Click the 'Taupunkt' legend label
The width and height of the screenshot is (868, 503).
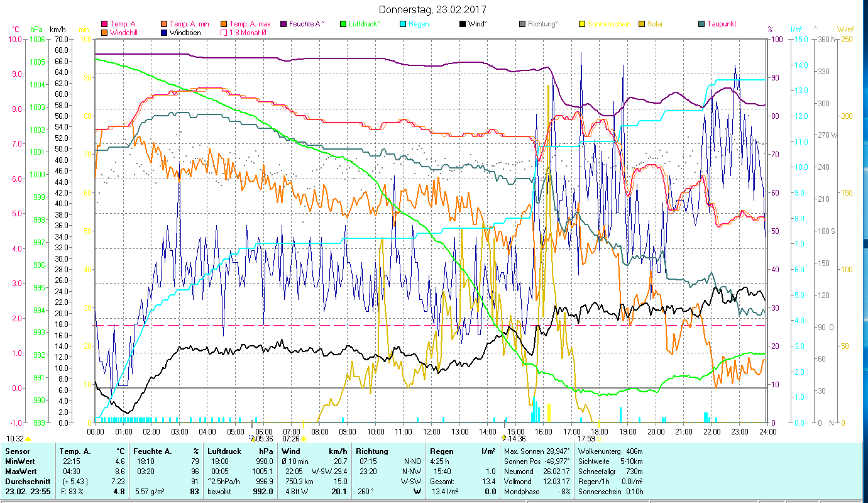pyautogui.click(x=722, y=24)
